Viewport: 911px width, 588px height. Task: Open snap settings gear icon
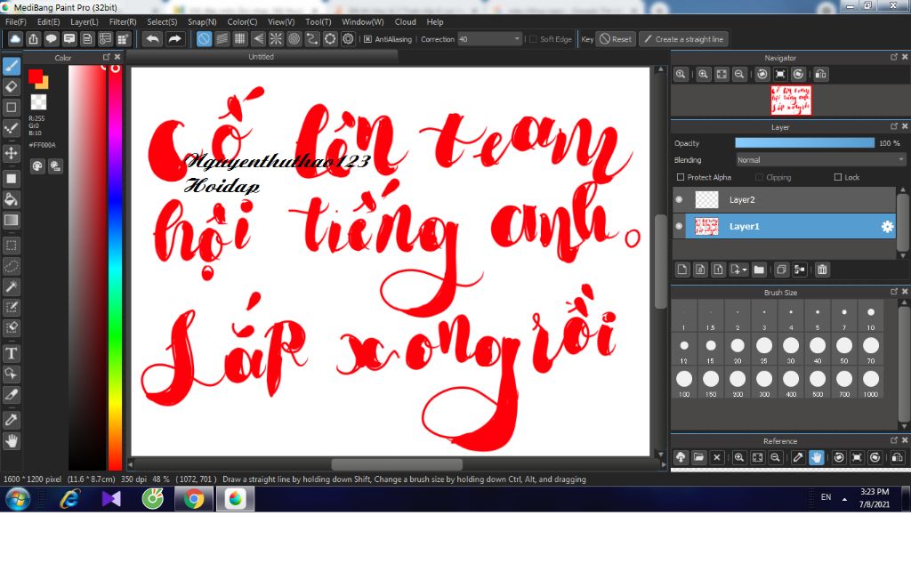coord(348,39)
